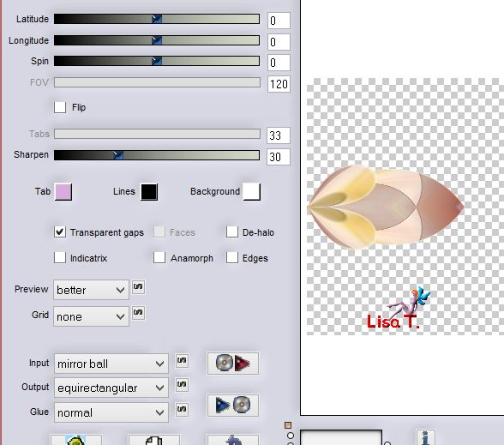Click the pink Tab color swatch

pyautogui.click(x=63, y=192)
